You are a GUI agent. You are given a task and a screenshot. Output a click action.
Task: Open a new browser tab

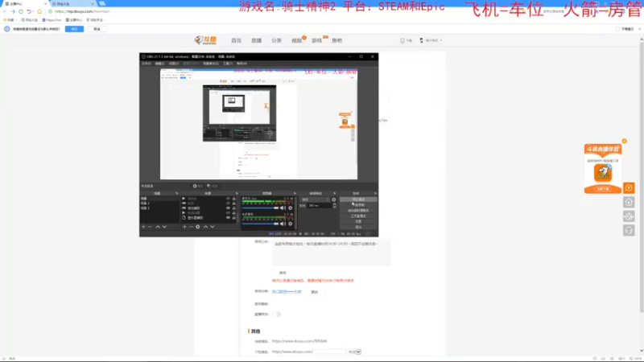(x=102, y=3)
